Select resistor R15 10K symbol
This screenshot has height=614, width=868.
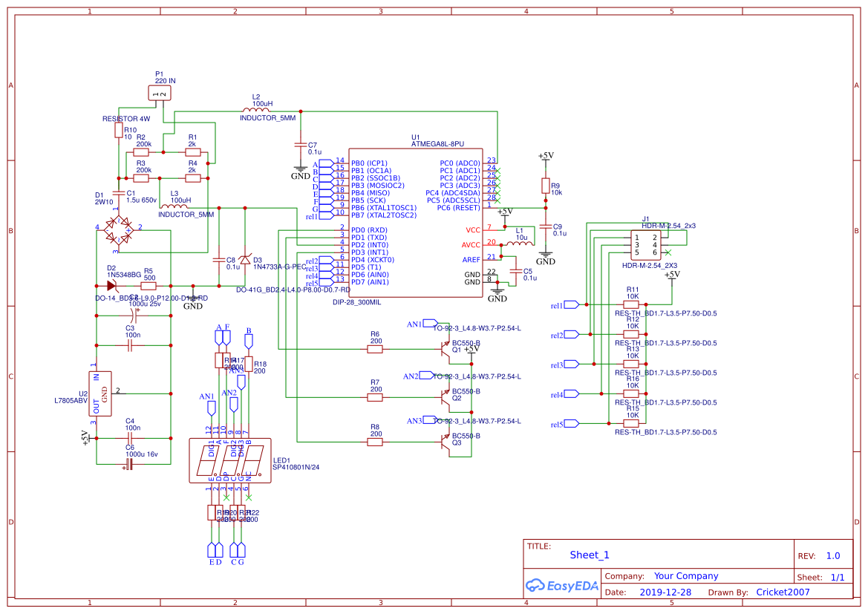tap(631, 423)
